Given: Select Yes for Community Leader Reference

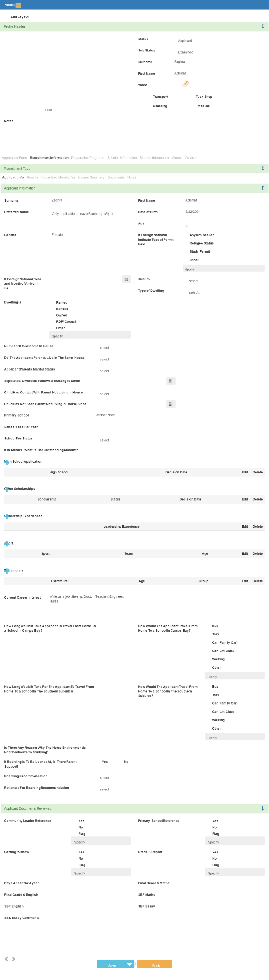Looking at the screenshot, I should [x=81, y=821].
